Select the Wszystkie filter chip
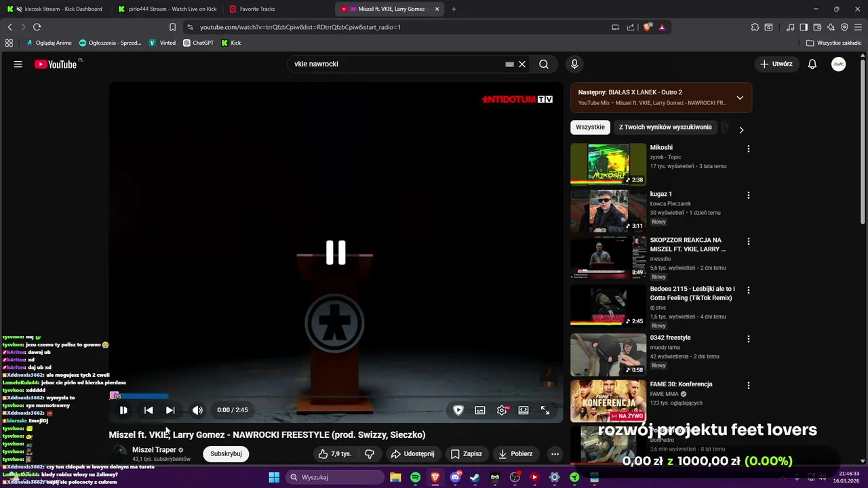 pyautogui.click(x=590, y=127)
